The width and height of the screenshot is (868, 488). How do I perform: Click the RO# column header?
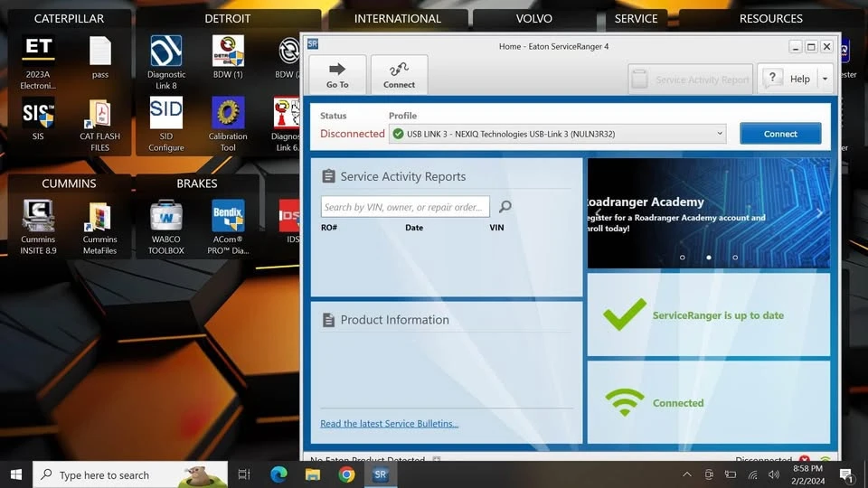tap(329, 228)
